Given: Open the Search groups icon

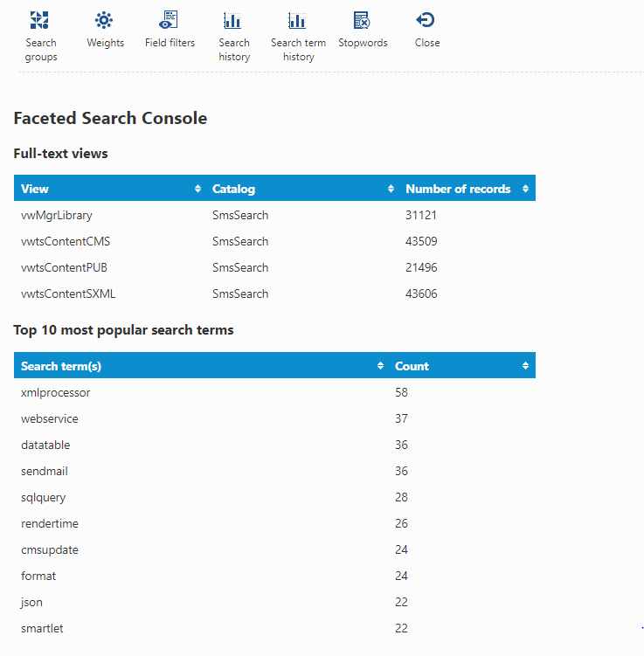Looking at the screenshot, I should pyautogui.click(x=39, y=20).
